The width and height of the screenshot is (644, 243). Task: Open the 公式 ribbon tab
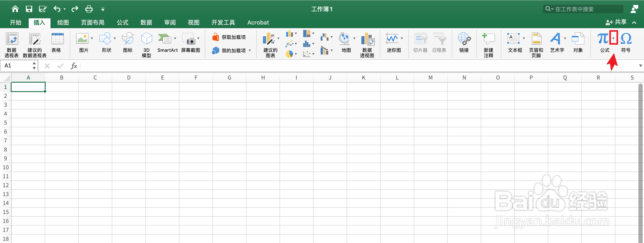pyautogui.click(x=123, y=23)
